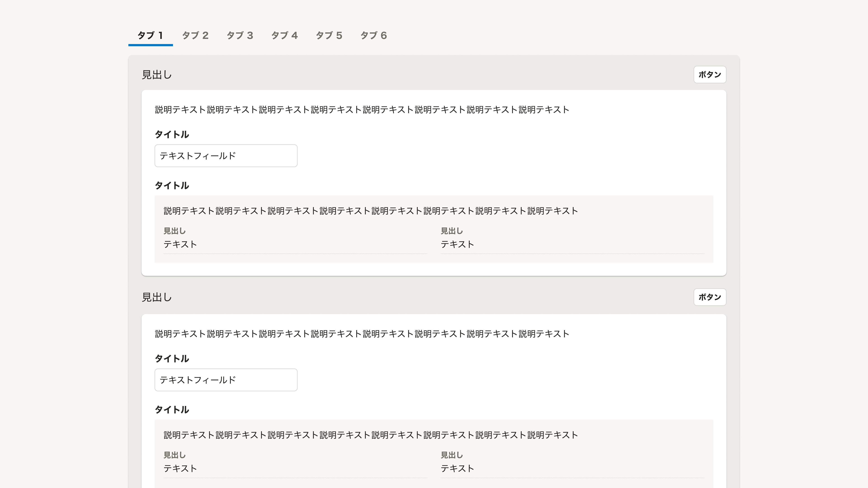Open the タブ 3 tab

[240, 35]
